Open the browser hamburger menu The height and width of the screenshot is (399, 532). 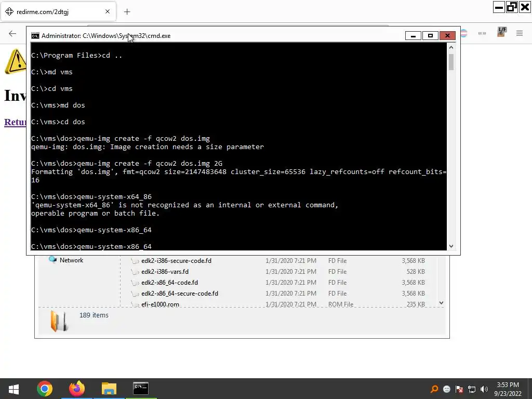click(520, 33)
